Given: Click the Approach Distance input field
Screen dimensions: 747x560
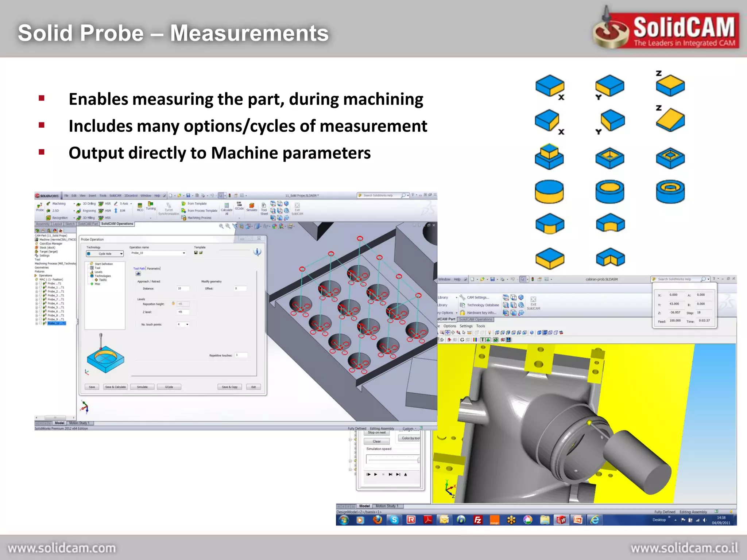Looking at the screenshot, I should pos(183,288).
